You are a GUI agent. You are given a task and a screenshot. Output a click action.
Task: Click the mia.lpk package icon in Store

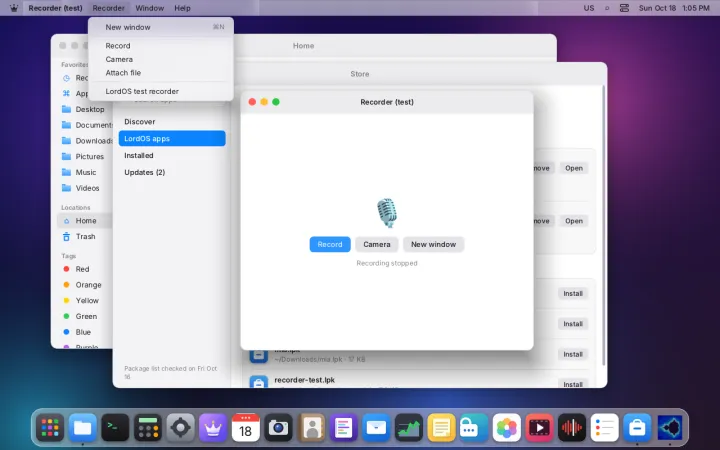(259, 354)
